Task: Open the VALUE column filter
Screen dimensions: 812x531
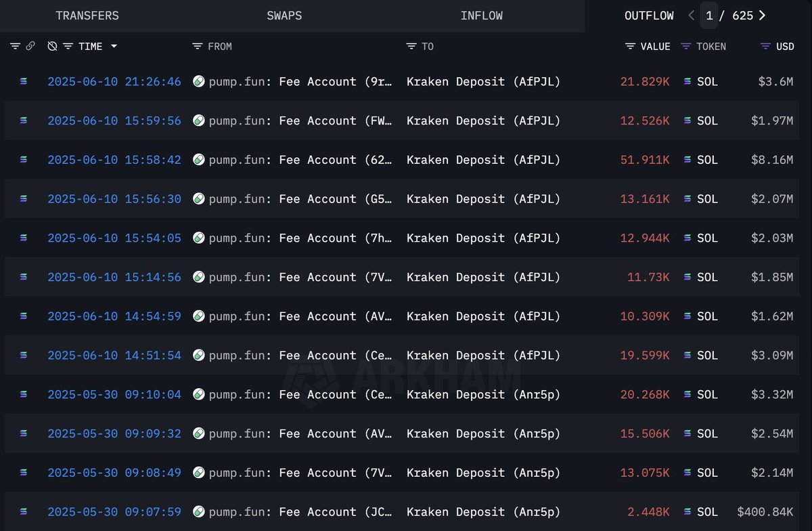Action: pyautogui.click(x=630, y=46)
